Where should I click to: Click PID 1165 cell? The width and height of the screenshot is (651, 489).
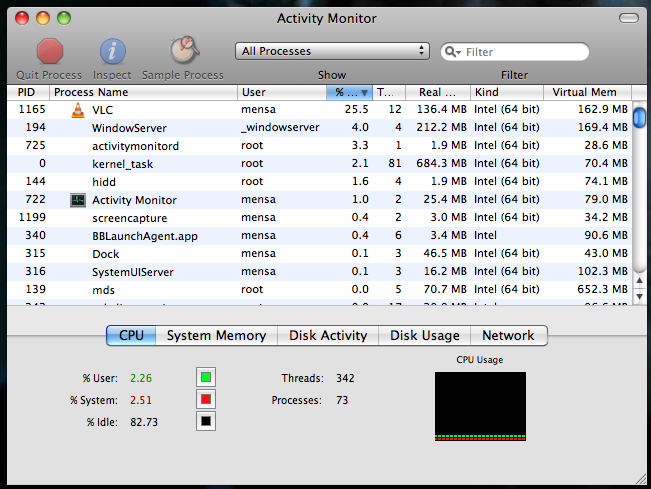pos(32,109)
